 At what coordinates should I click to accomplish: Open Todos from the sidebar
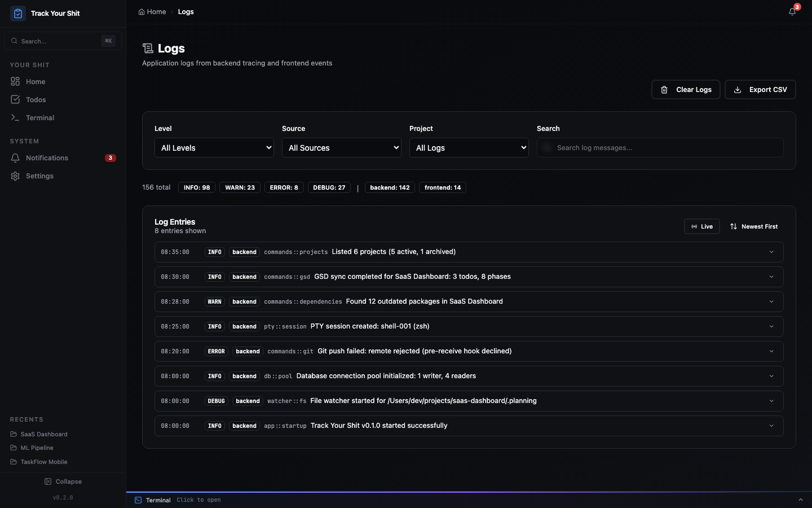click(x=36, y=99)
